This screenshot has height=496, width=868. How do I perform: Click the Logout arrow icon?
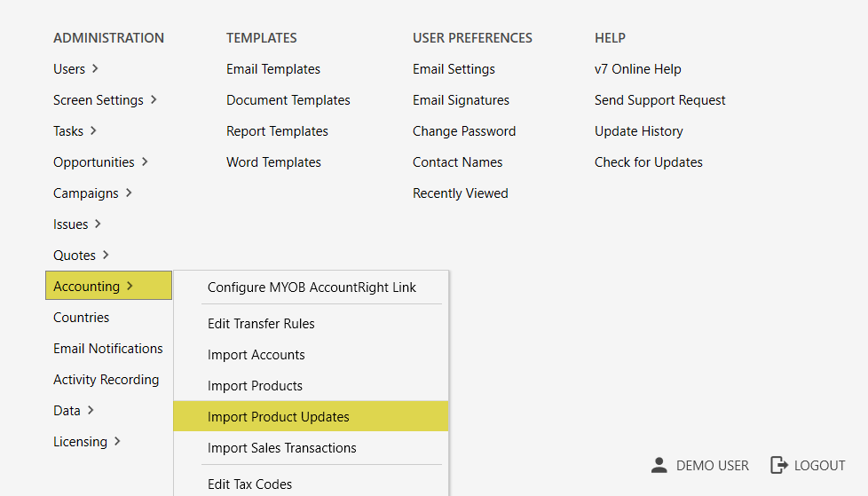tap(779, 465)
